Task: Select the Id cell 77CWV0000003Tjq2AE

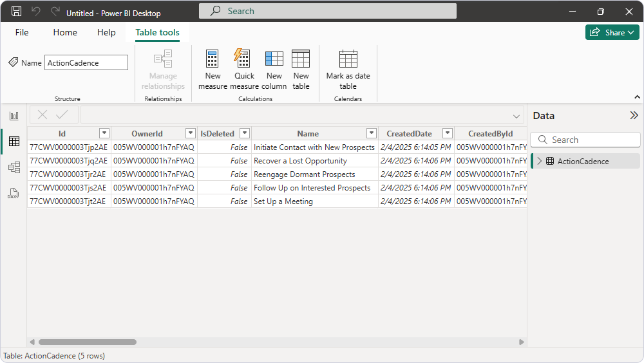Action: point(69,161)
